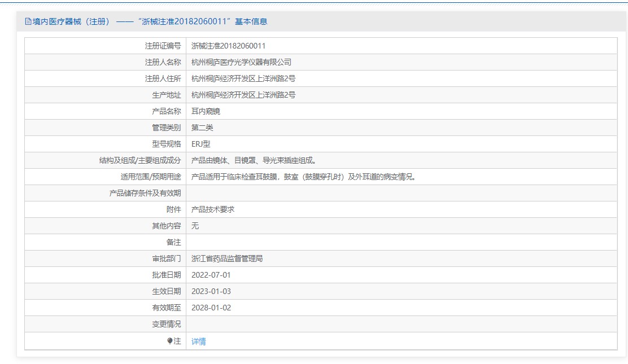Click the 附件 label
The image size is (628, 364).
174,209
